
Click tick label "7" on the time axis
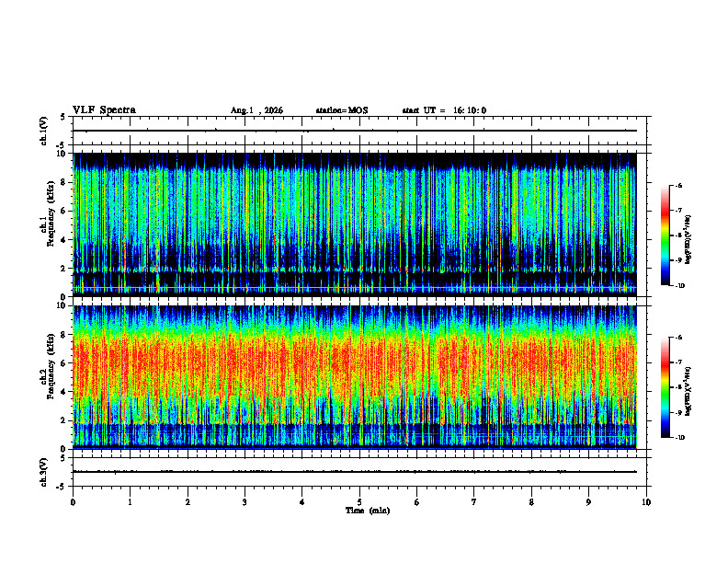click(x=474, y=502)
